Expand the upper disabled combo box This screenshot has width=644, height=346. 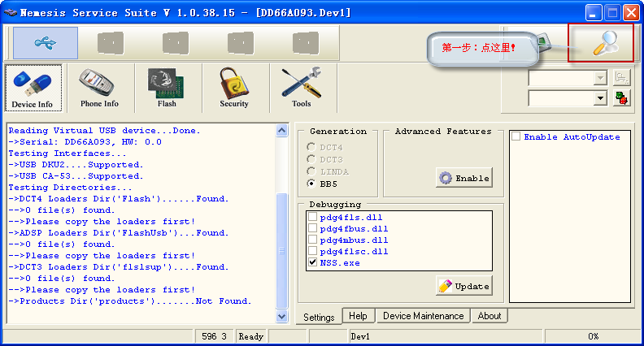click(601, 78)
